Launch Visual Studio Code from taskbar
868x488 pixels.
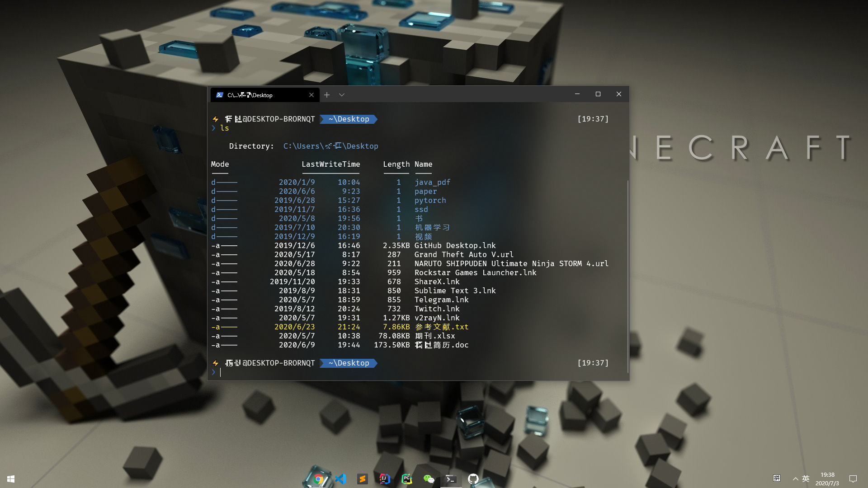[340, 479]
